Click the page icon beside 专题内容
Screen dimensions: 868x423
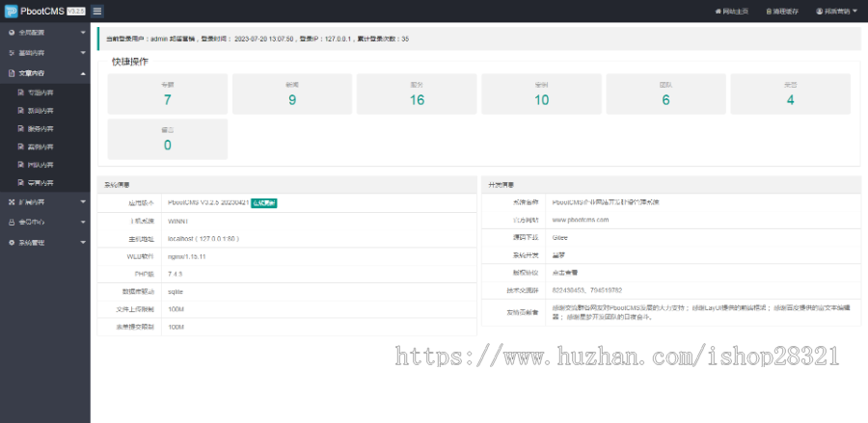point(21,93)
